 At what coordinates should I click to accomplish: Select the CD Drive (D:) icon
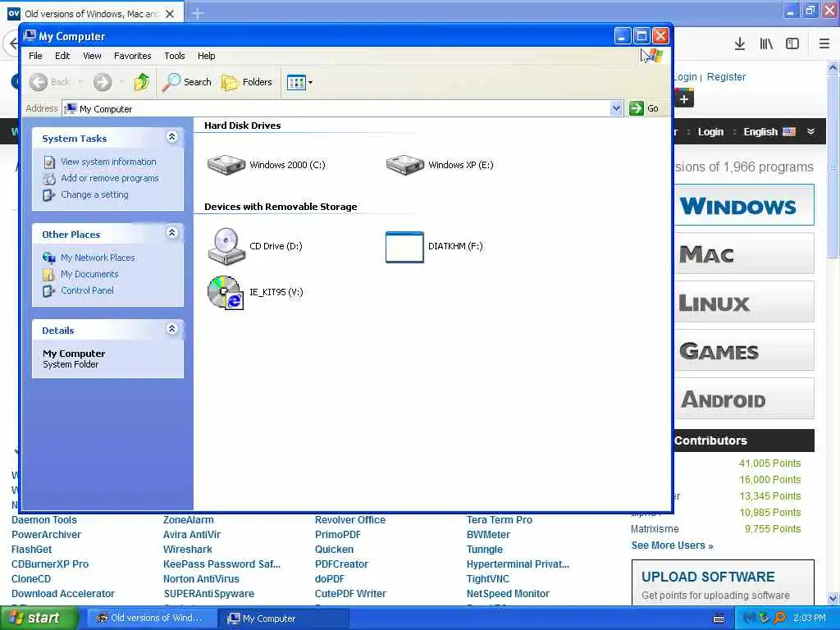pyautogui.click(x=226, y=246)
